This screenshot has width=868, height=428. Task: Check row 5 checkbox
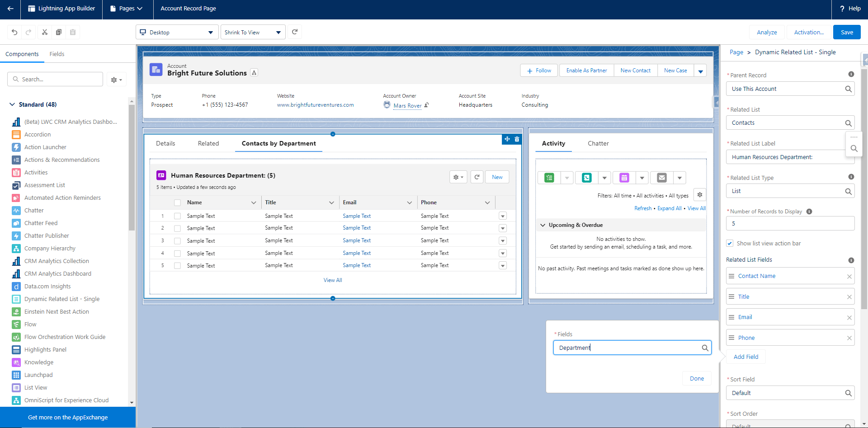click(177, 266)
